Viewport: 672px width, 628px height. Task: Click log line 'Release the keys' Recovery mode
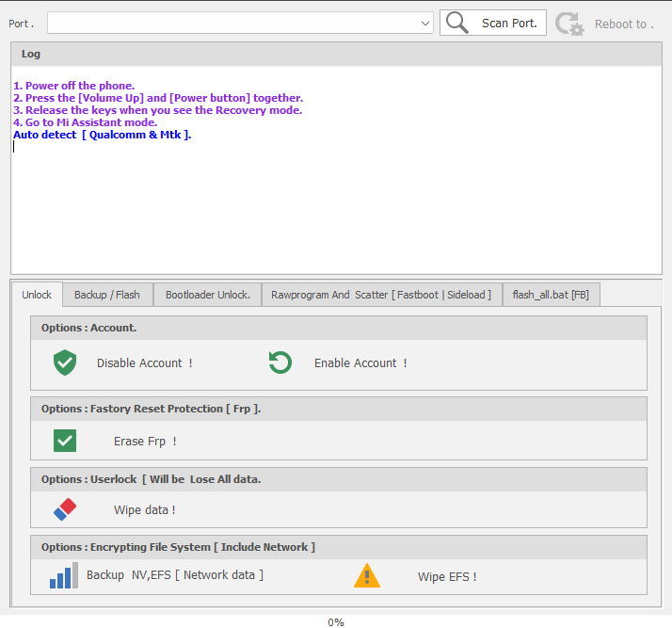(158, 110)
